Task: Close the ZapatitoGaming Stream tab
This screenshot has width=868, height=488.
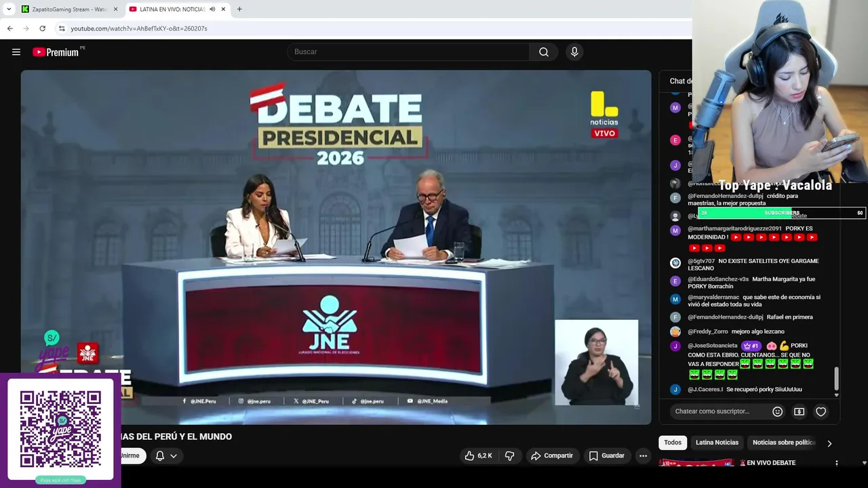Action: point(115,9)
